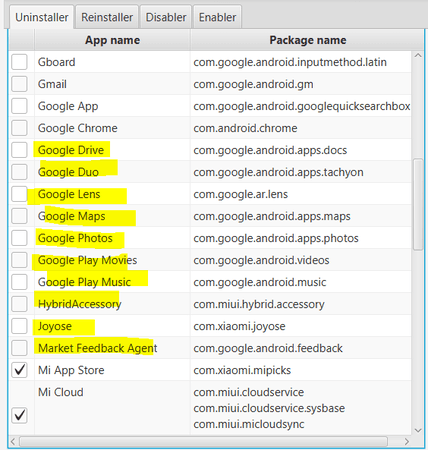
Task: Sort by App name column header
Action: 112,40
